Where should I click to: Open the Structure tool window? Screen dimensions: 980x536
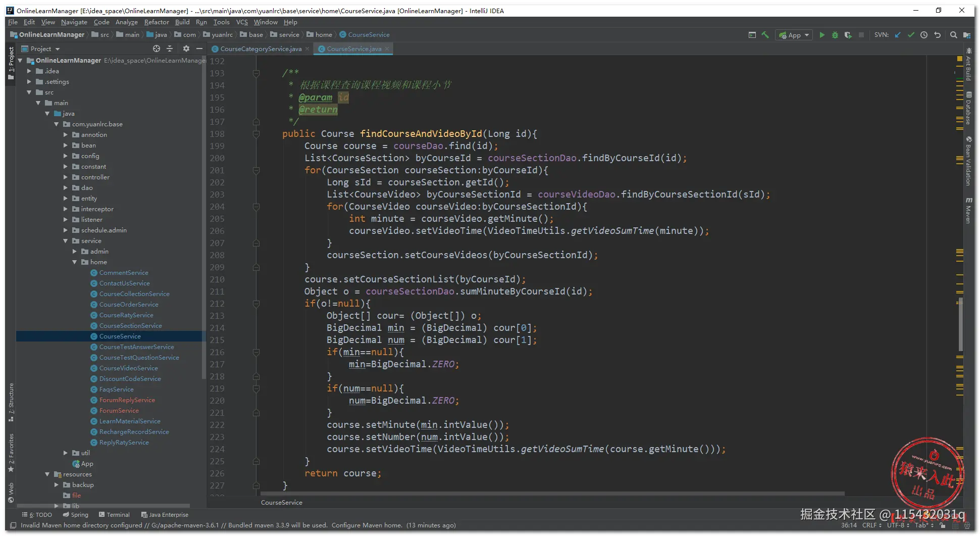pyautogui.click(x=11, y=402)
